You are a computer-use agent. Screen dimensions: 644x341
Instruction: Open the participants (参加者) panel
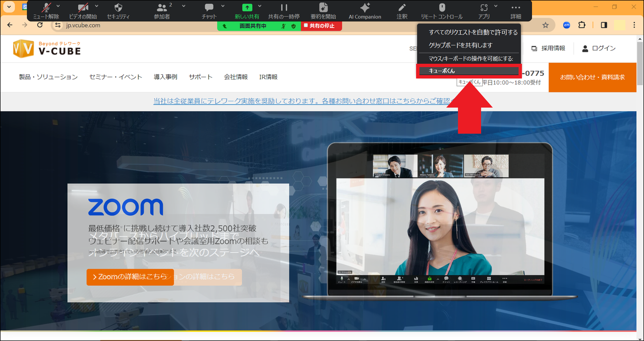(x=162, y=11)
